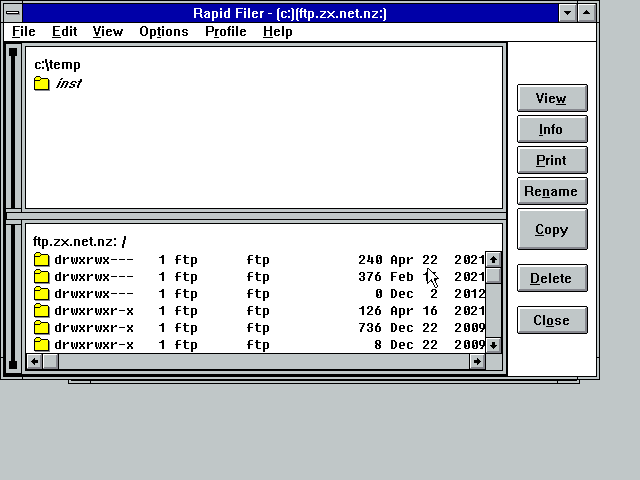Click file size 240 in FTP listing
The image size is (640, 480).
pyautogui.click(x=370, y=260)
